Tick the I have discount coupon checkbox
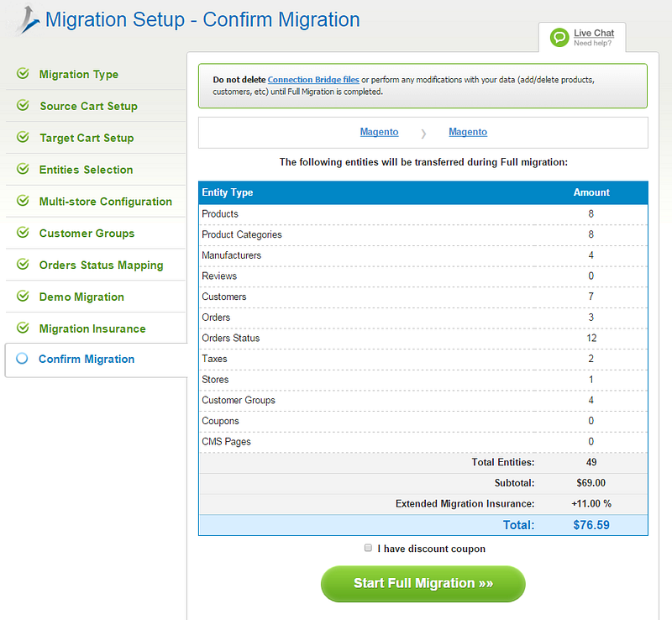This screenshot has width=672, height=620. (x=368, y=548)
